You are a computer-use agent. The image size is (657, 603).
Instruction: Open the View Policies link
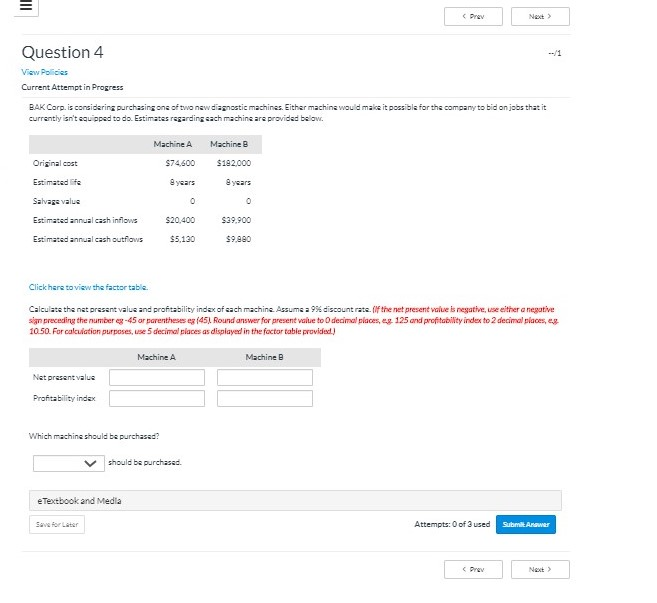pyautogui.click(x=44, y=72)
